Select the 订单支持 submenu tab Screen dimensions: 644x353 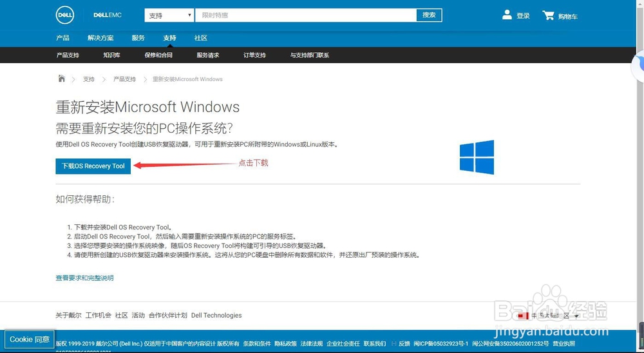tap(254, 55)
